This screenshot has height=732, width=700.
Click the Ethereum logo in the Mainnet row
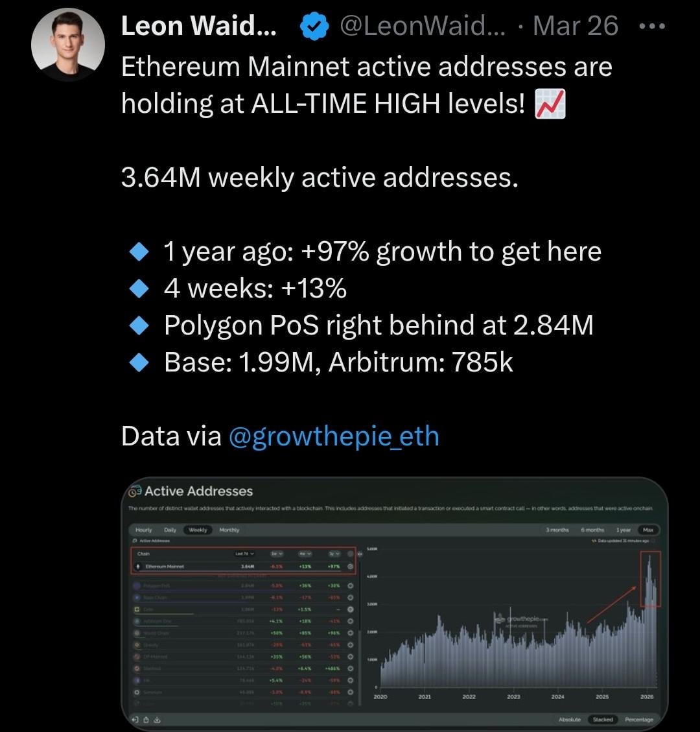coord(137,567)
